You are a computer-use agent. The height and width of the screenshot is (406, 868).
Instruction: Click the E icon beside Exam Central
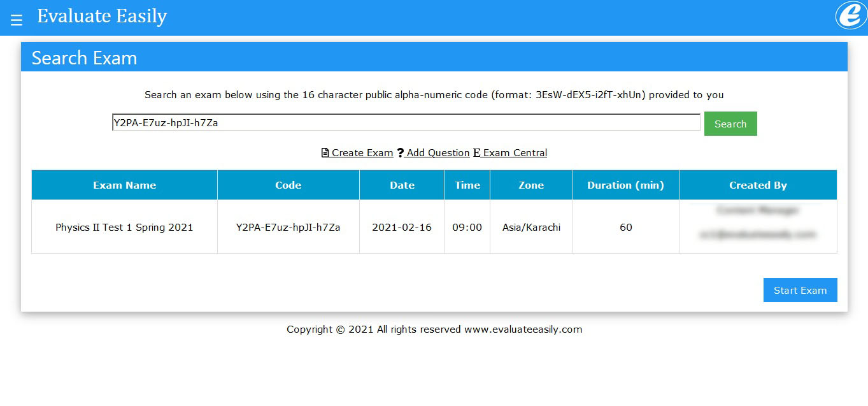(476, 153)
